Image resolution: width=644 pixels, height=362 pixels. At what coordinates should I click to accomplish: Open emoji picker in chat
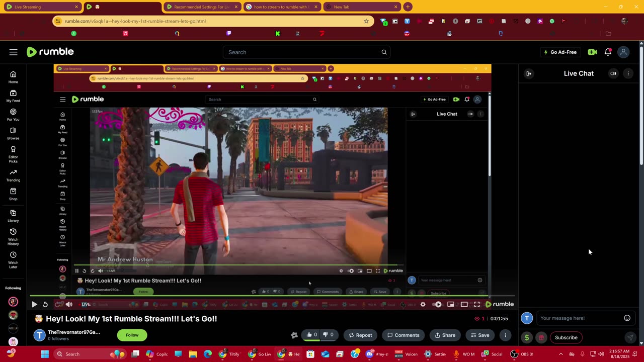[627, 318]
